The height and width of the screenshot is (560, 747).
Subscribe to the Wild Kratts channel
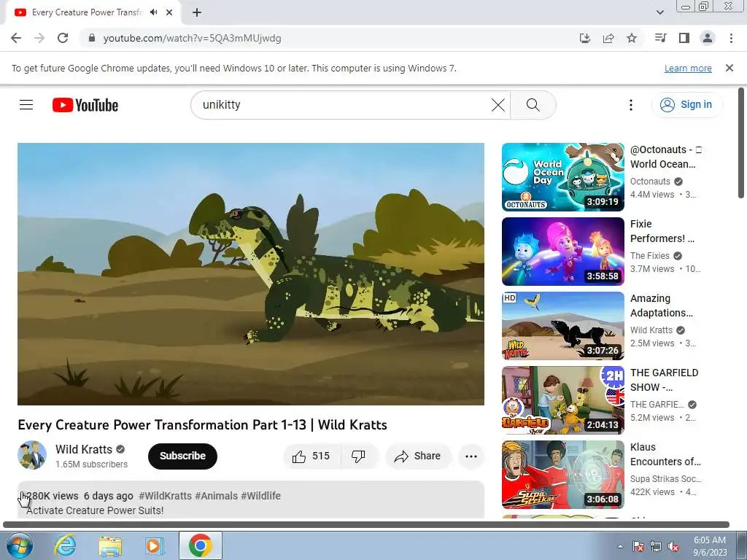click(182, 456)
